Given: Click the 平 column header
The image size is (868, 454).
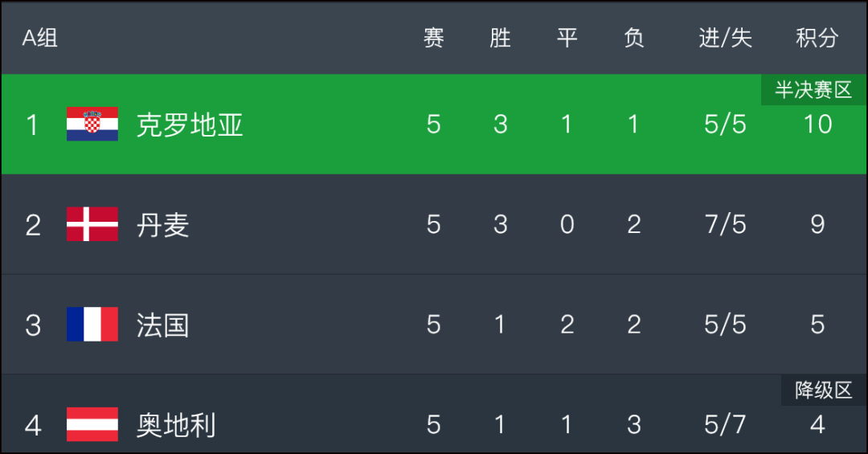Looking at the screenshot, I should 567,39.
